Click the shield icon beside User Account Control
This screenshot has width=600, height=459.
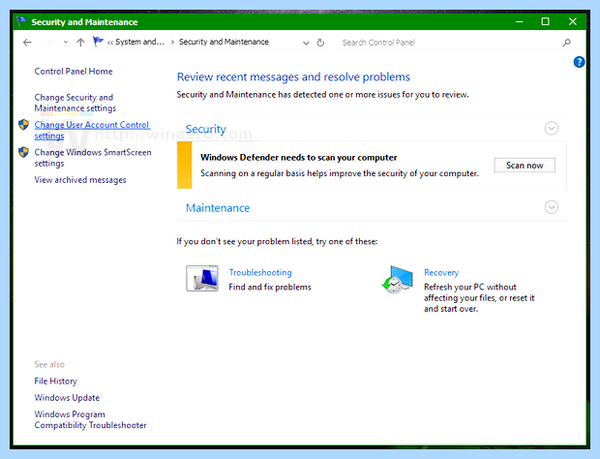[24, 124]
